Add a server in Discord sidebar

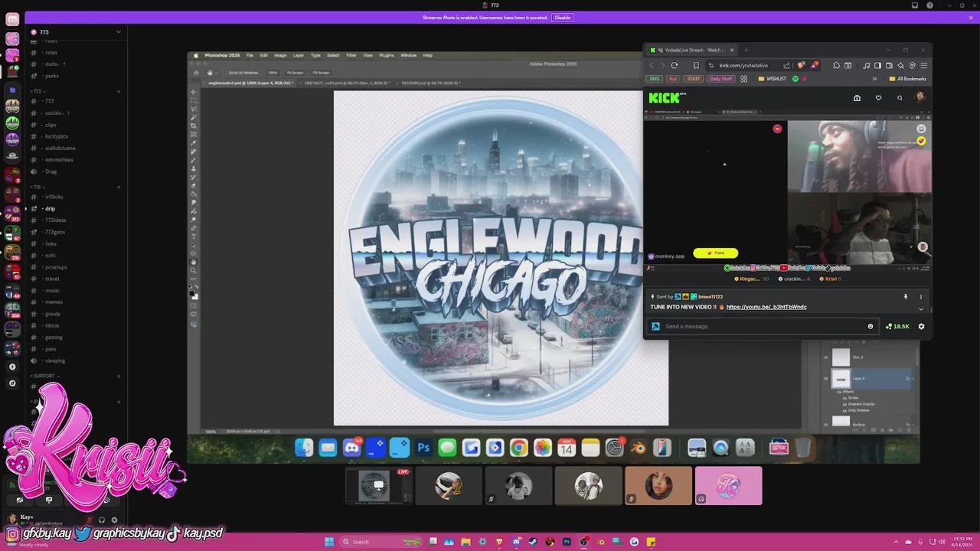click(x=12, y=367)
